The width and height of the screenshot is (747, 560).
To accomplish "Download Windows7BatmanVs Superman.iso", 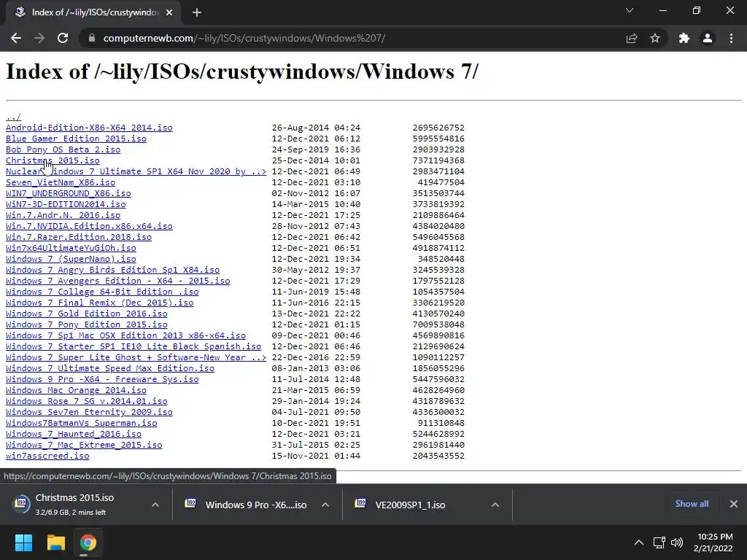I will (x=82, y=424).
